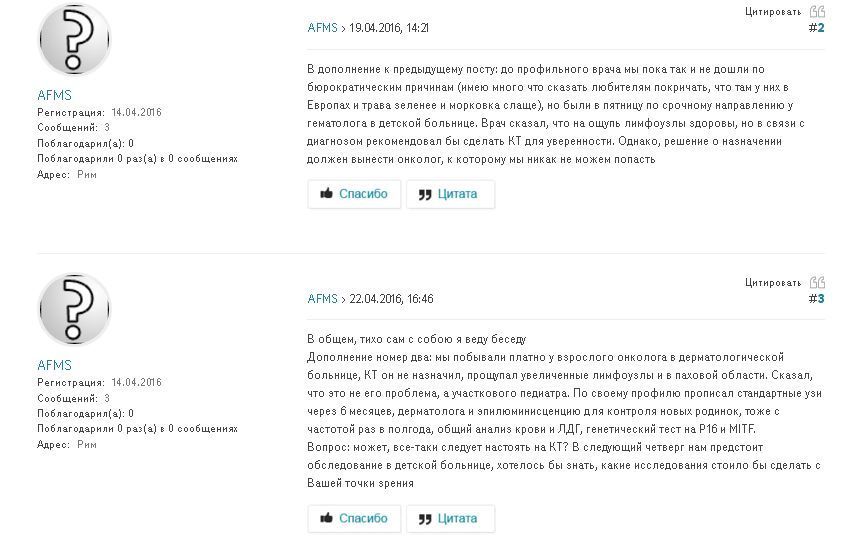Viewport: 845px width, 559px height.
Task: Click AFMS author link in 22.04.2016 post header
Action: pyautogui.click(x=322, y=298)
